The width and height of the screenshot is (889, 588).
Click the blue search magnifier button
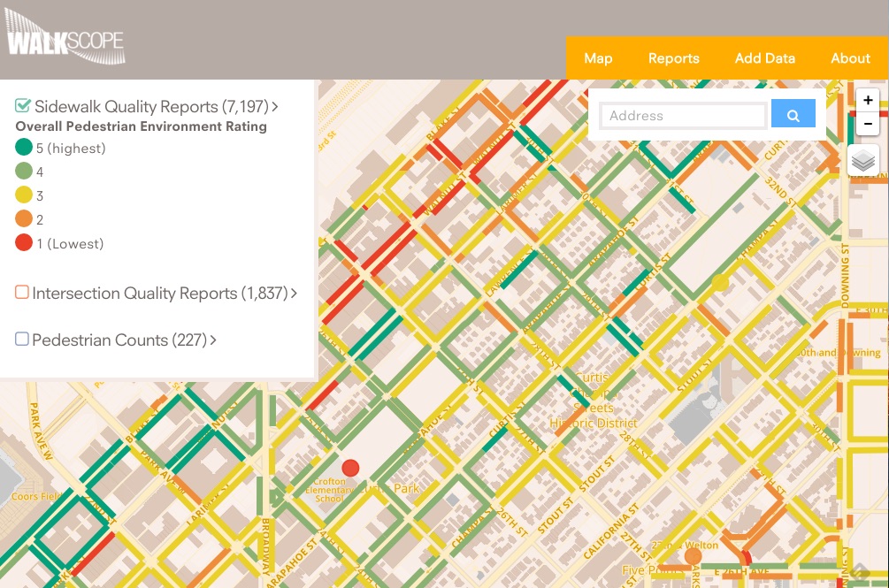point(793,114)
